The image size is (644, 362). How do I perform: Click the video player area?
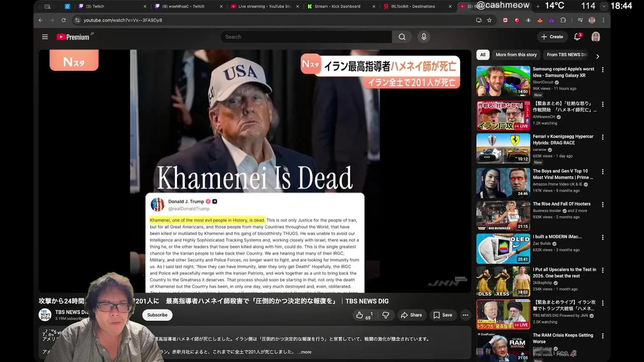(x=255, y=171)
